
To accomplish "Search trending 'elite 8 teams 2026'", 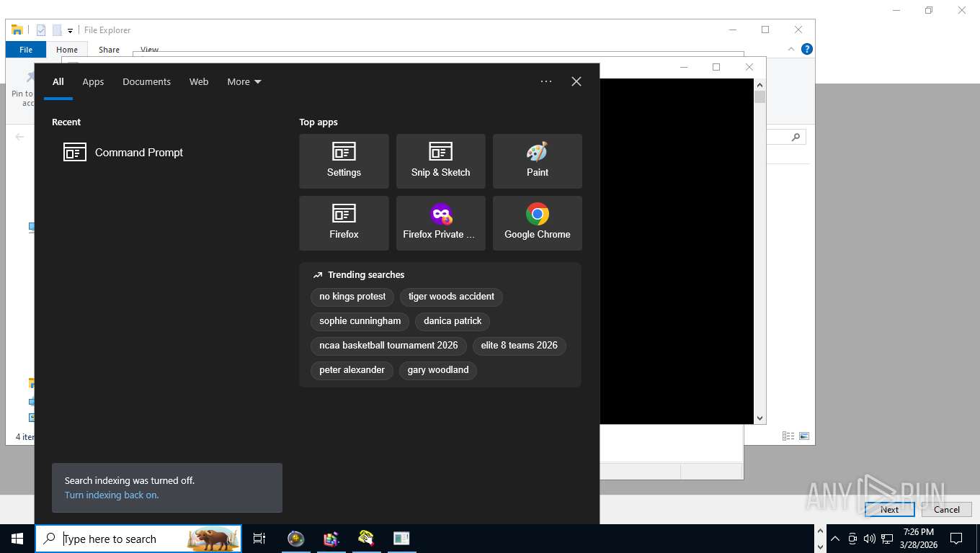I will (520, 346).
